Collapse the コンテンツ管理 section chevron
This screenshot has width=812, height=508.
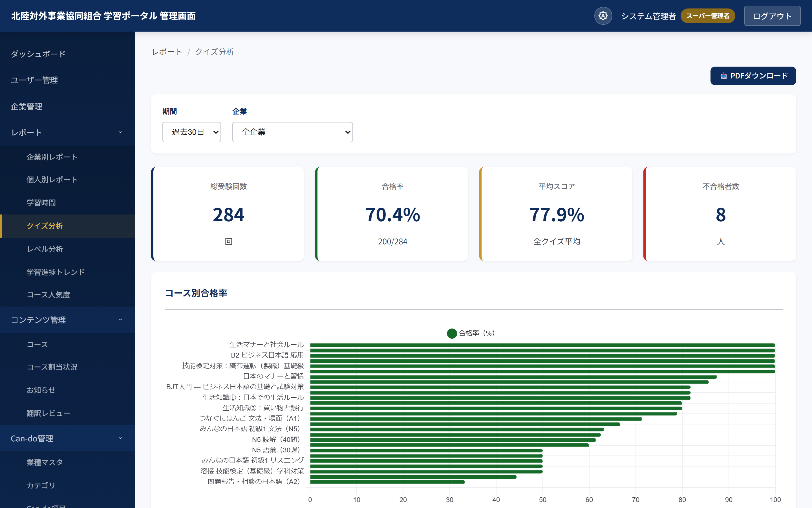point(120,319)
